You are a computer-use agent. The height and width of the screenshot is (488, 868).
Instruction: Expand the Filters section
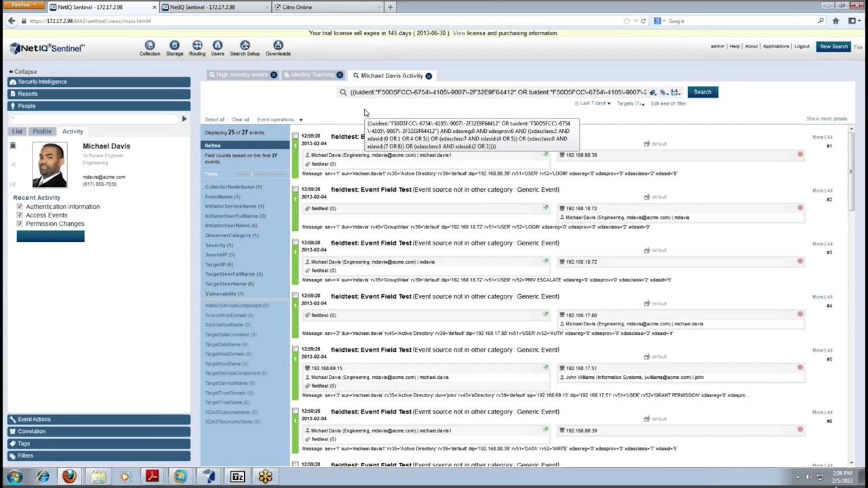click(x=99, y=456)
